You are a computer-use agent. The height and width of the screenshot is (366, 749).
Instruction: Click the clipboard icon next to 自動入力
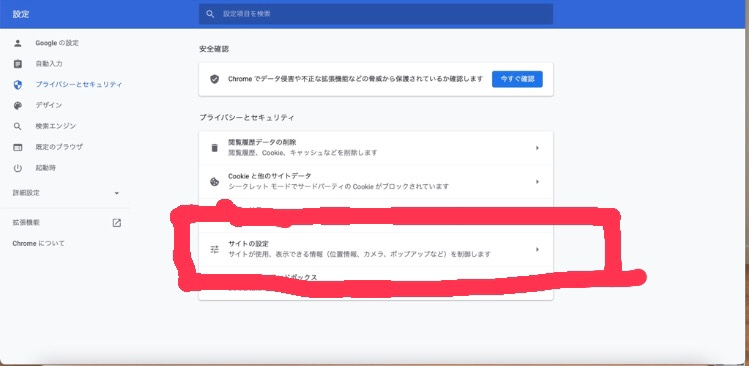18,64
